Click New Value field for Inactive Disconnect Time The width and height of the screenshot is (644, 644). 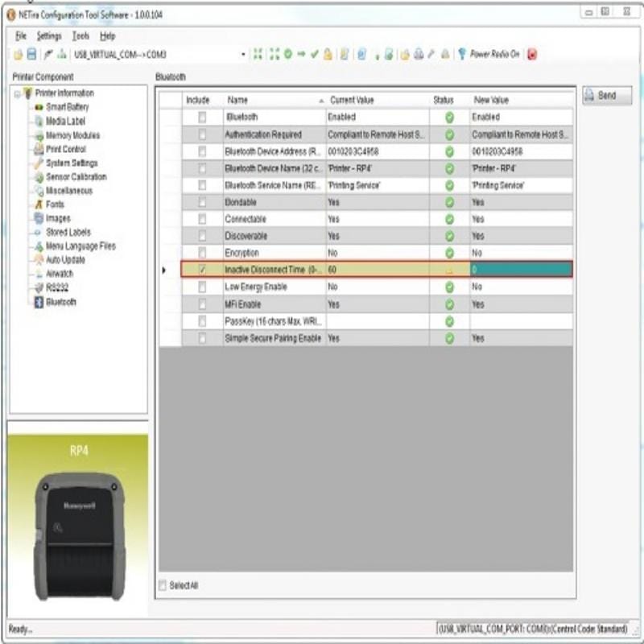coord(520,269)
